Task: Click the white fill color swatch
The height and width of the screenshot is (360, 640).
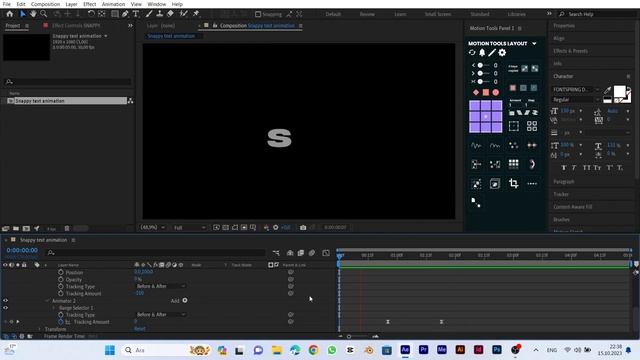Action: [x=619, y=91]
